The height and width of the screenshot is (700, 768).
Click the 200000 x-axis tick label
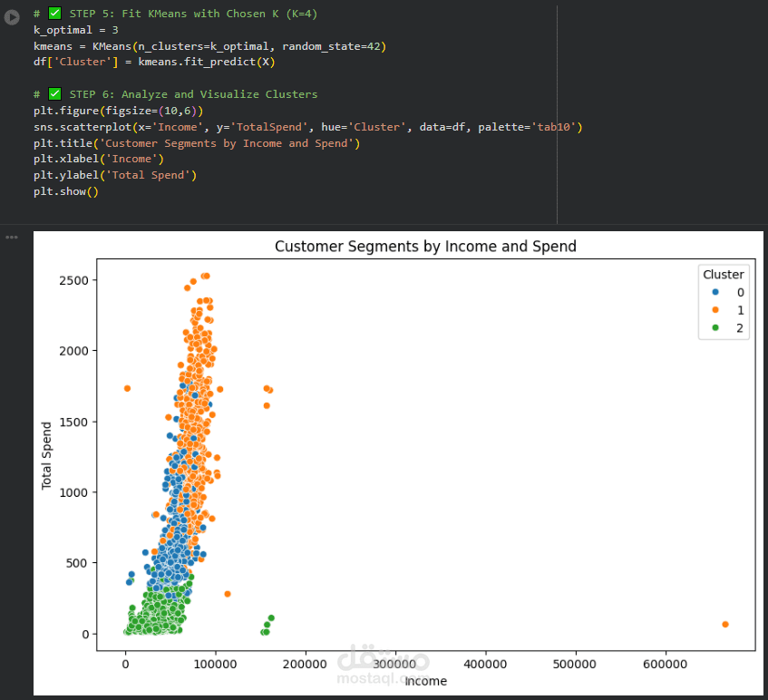[305, 665]
